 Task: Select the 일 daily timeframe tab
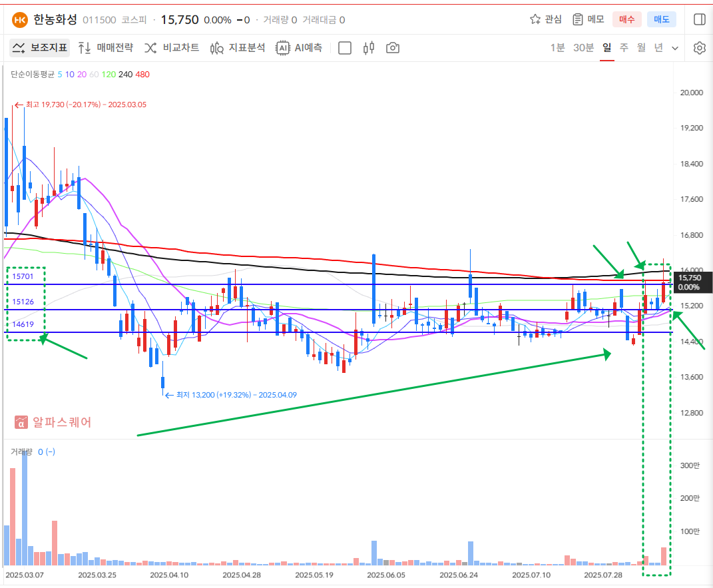coord(607,48)
